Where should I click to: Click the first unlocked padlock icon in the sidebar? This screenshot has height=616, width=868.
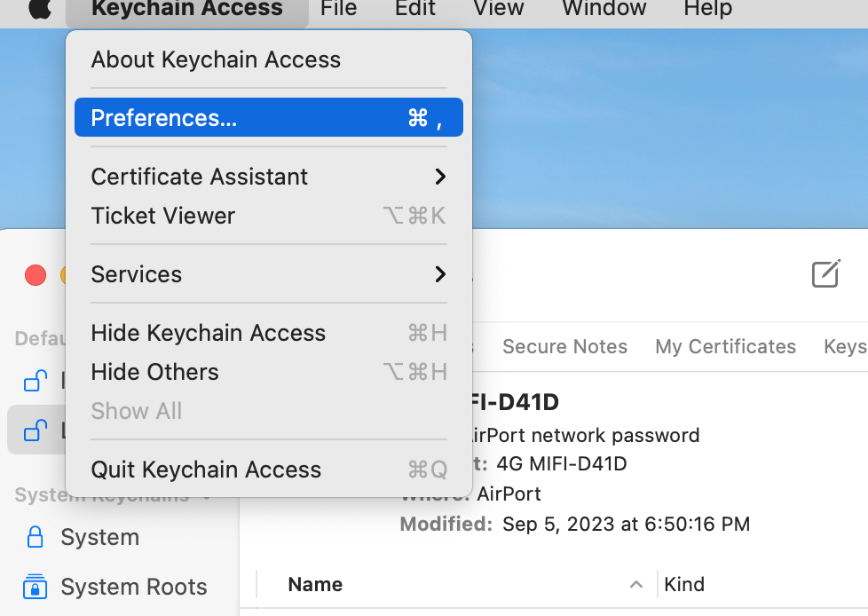pyautogui.click(x=35, y=381)
